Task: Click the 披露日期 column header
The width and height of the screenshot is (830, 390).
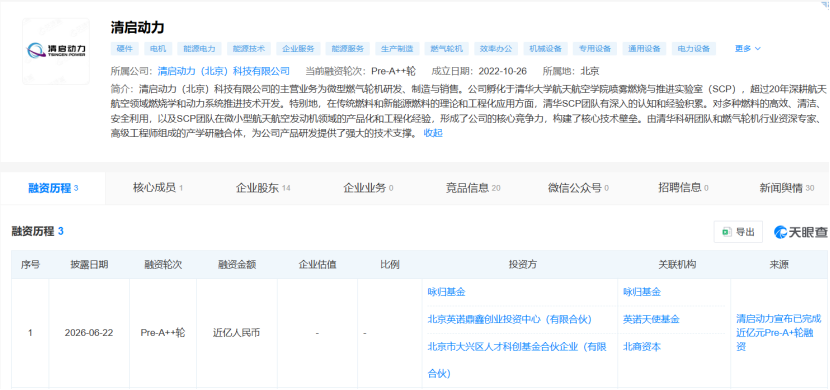Action: (x=89, y=265)
